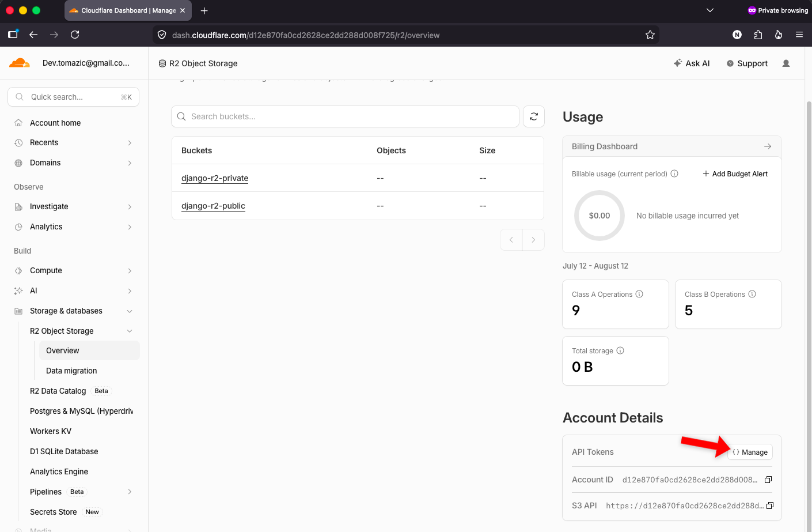Open the django-r2-private bucket

coord(215,178)
